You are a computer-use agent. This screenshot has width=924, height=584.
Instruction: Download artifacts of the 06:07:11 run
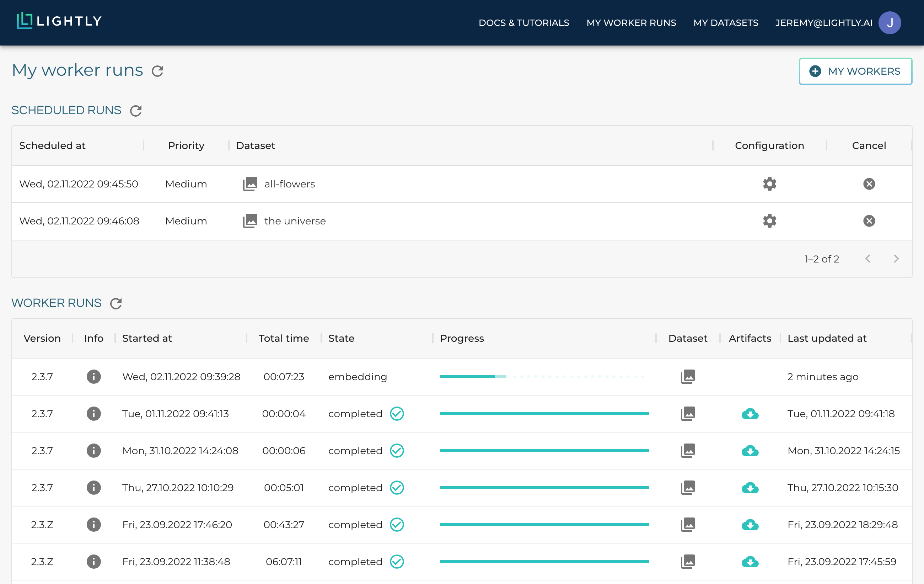[750, 562]
